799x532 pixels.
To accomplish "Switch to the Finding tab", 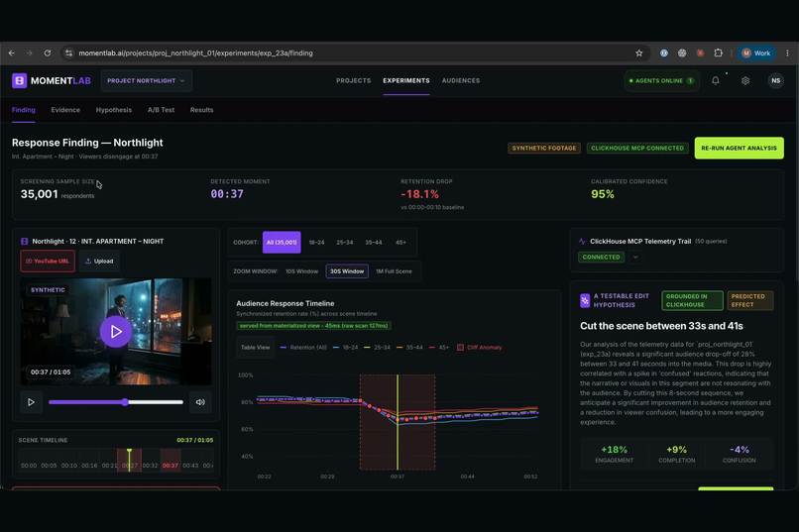I will coord(24,110).
